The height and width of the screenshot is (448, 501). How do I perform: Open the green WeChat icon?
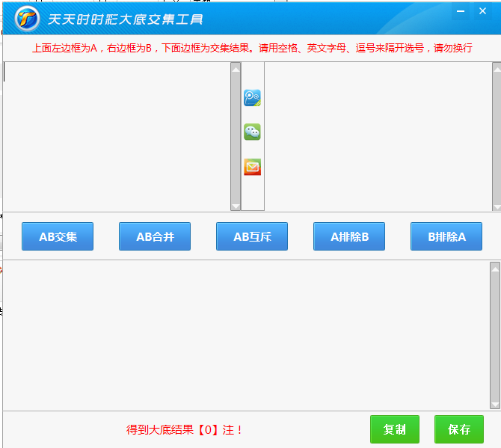(252, 132)
